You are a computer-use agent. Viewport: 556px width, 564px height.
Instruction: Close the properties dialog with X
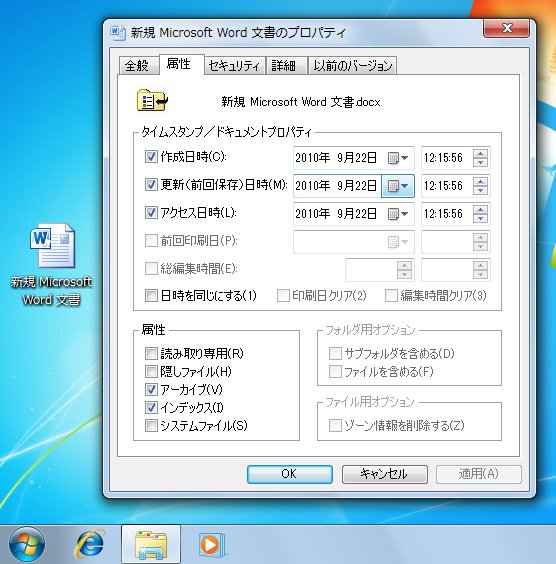pyautogui.click(x=506, y=28)
